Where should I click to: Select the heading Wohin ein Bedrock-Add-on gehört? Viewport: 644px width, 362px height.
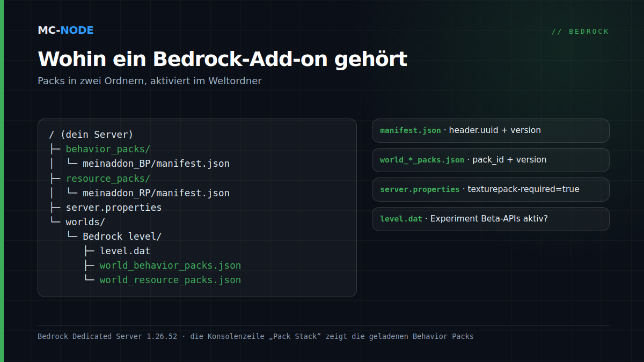click(222, 59)
